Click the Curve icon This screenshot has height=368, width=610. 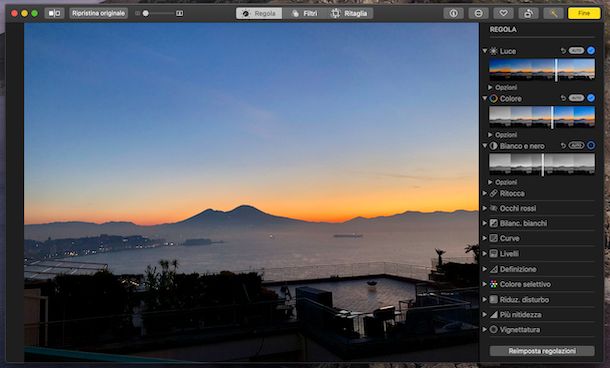(494, 238)
